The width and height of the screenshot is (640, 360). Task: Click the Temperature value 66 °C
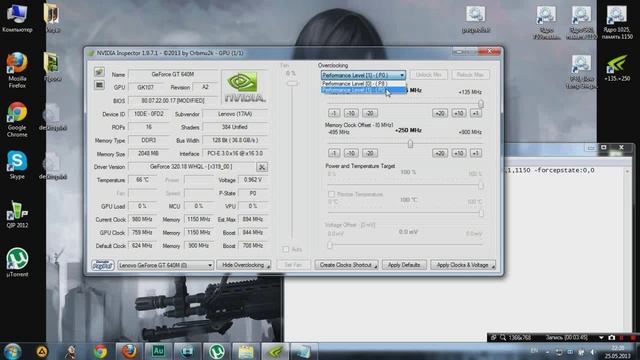coord(142,180)
